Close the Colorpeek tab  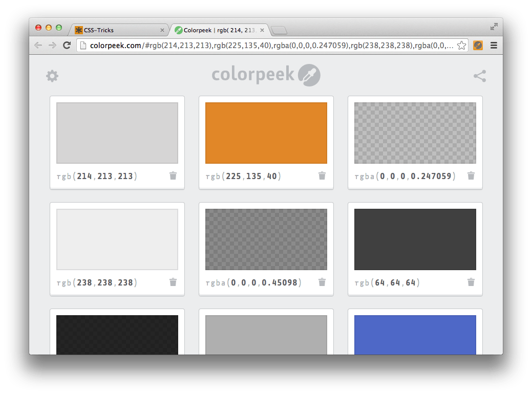pyautogui.click(x=262, y=30)
